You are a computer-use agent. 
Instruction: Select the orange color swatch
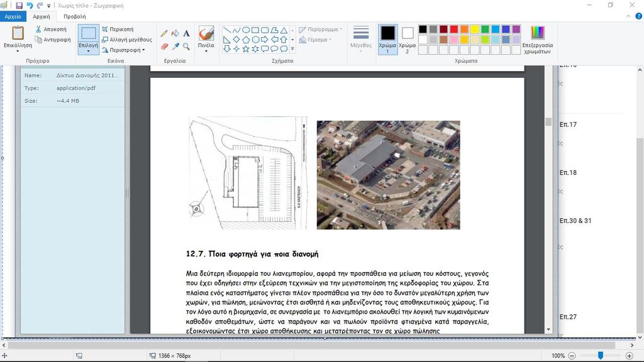tap(464, 29)
